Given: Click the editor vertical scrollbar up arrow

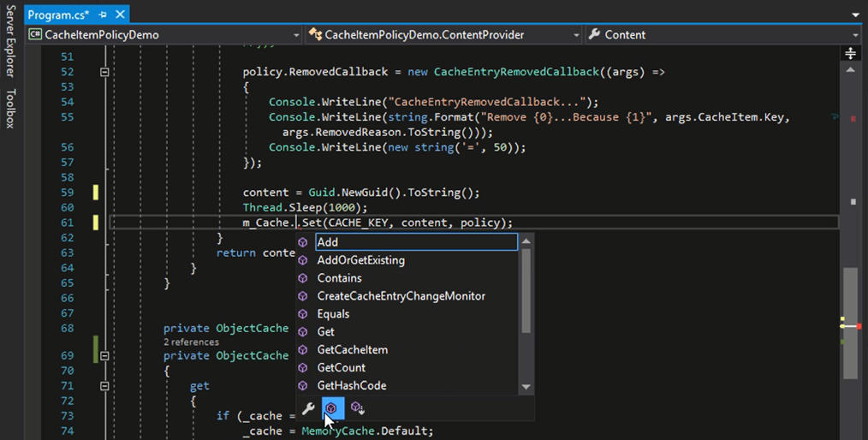Looking at the screenshot, I should (x=850, y=69).
